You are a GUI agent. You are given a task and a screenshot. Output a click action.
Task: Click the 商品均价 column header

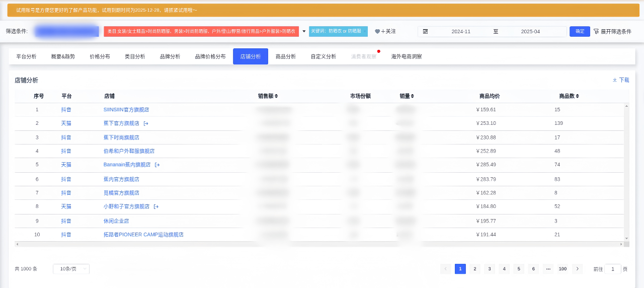490,96
